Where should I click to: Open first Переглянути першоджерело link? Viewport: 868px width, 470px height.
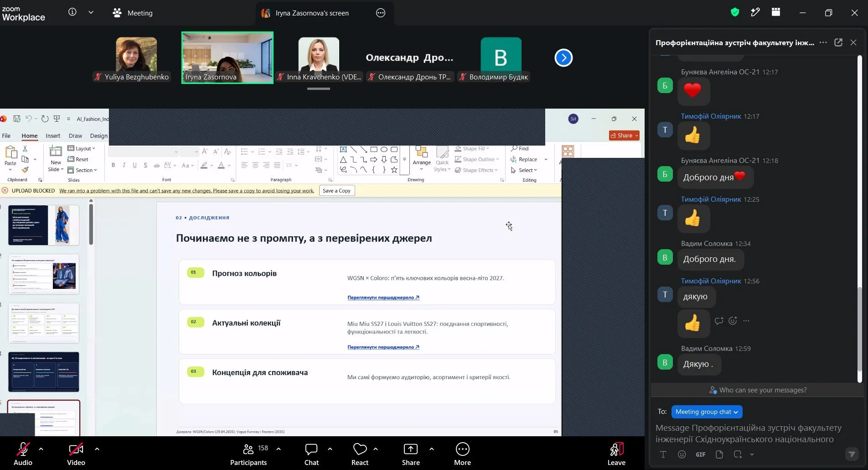point(383,298)
